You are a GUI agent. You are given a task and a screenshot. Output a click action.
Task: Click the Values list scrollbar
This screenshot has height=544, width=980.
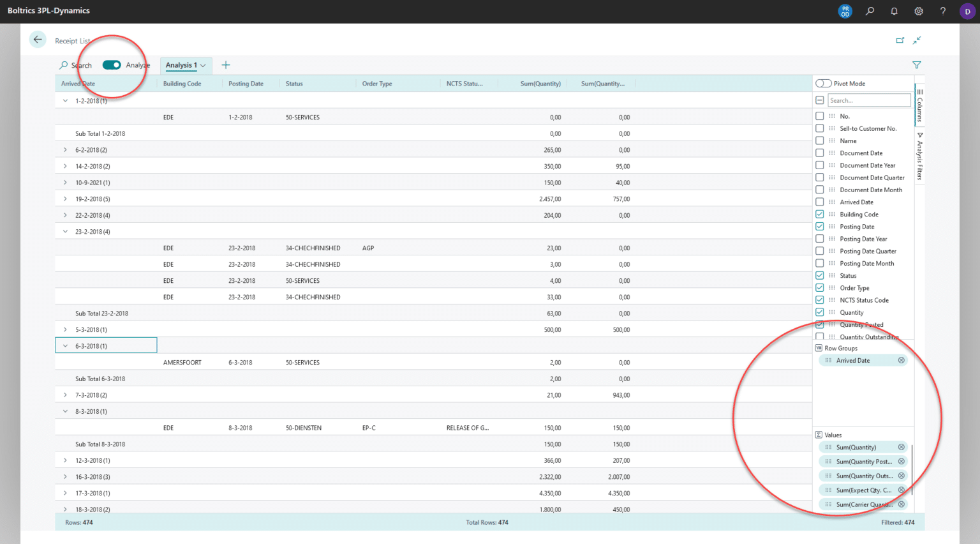pos(912,470)
